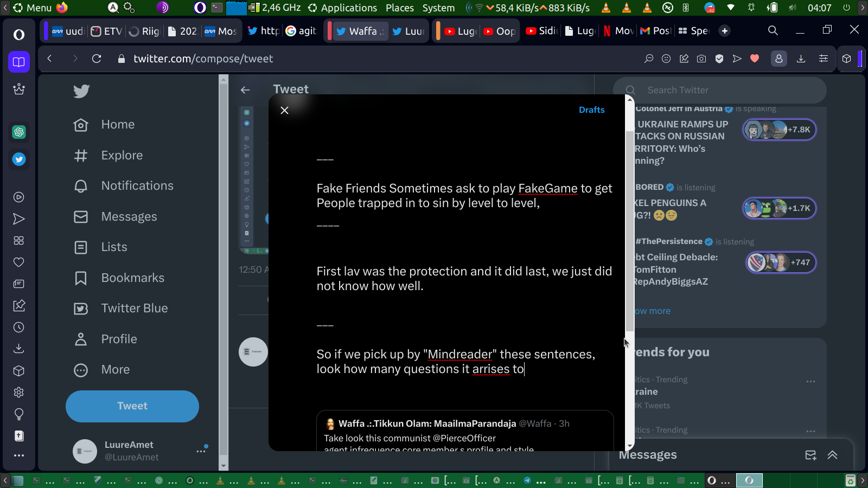Switch to the agit Google tab

(301, 31)
